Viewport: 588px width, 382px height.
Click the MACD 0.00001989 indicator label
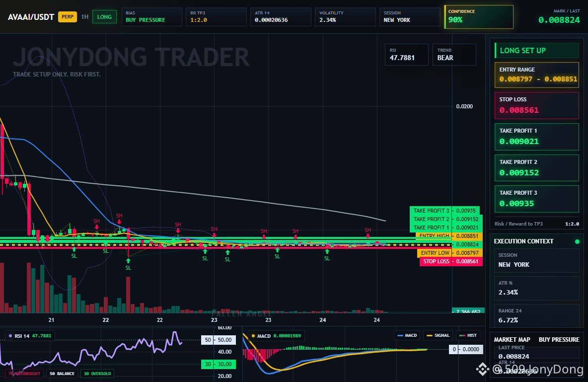(276, 335)
